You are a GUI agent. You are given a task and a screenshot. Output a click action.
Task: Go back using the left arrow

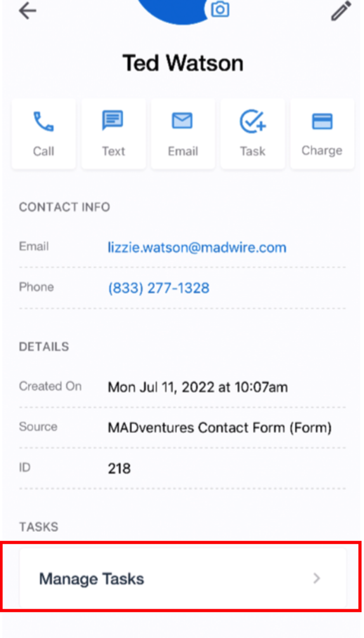point(28,11)
